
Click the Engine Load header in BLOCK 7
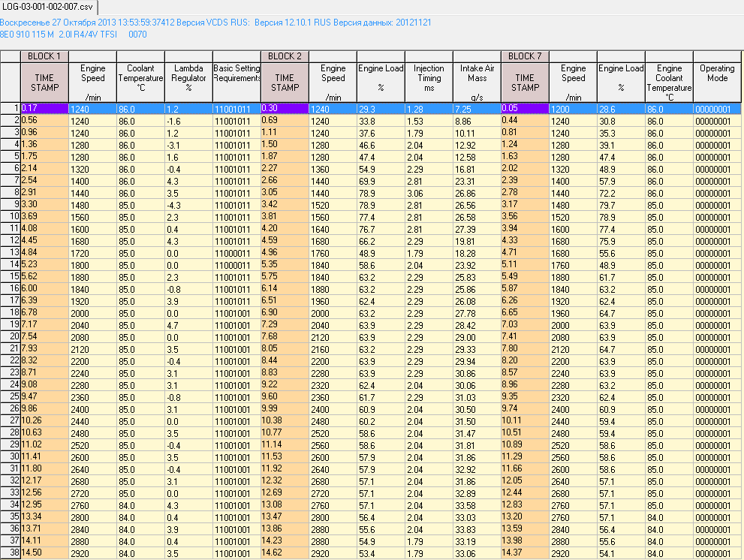(621, 83)
